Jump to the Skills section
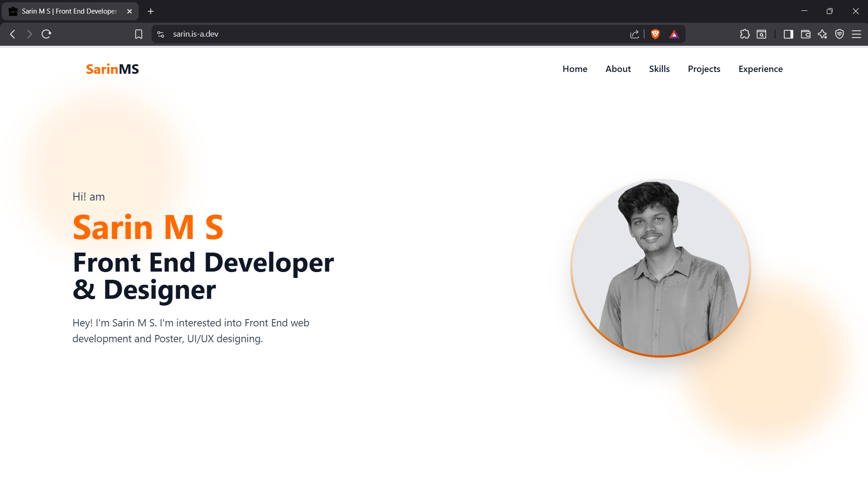868x488 pixels. click(x=659, y=69)
